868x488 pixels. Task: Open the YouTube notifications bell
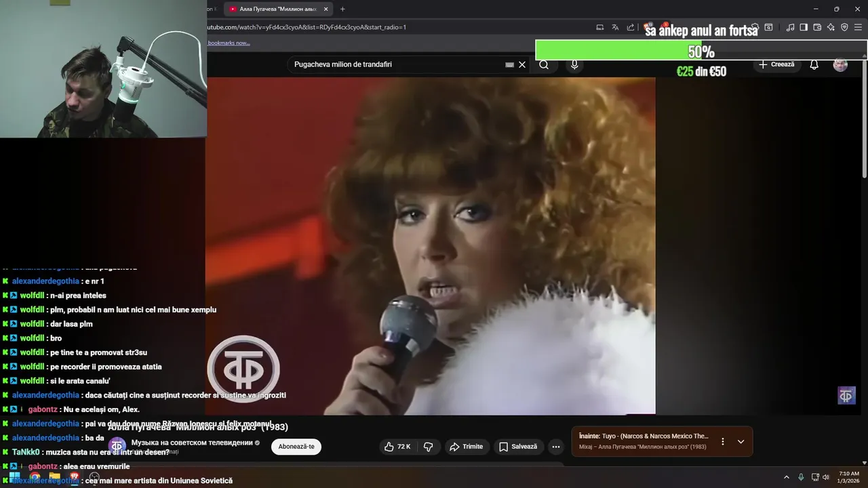click(814, 64)
